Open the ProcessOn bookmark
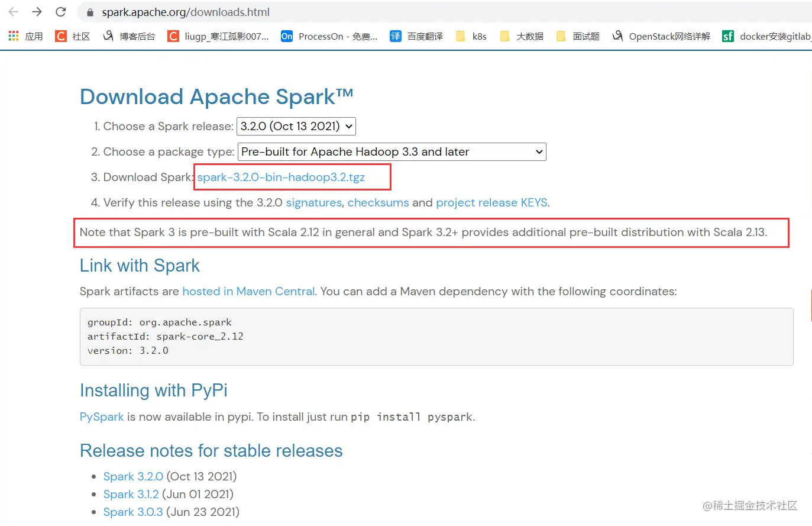This screenshot has height=526, width=812. (329, 36)
